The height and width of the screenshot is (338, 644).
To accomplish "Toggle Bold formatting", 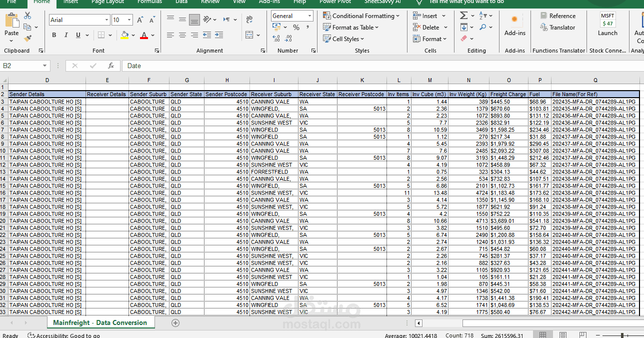I will coord(54,35).
